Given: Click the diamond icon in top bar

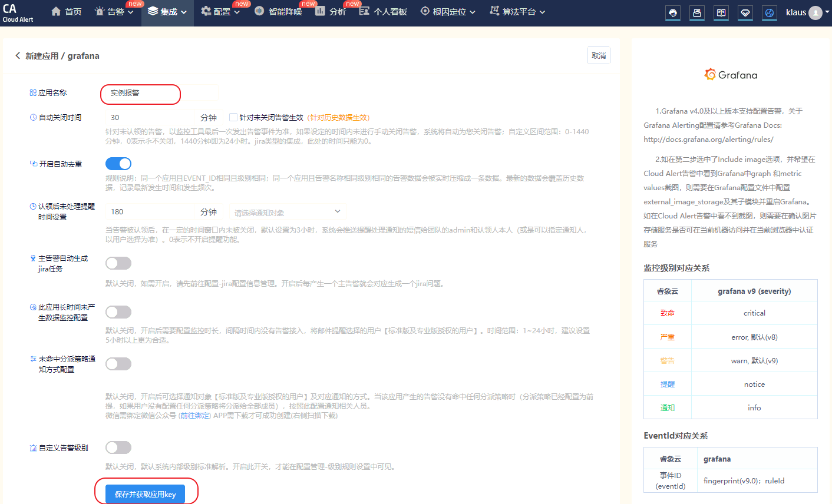Looking at the screenshot, I should point(745,13).
